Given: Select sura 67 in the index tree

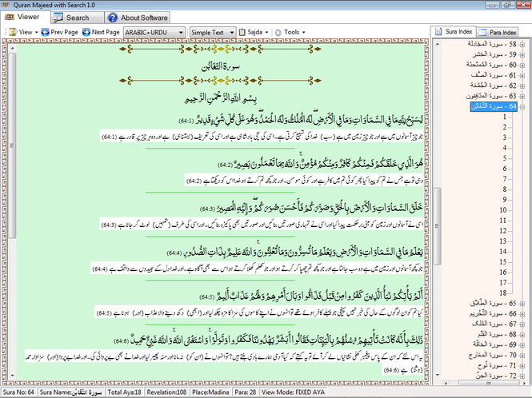Looking at the screenshot, I should (x=494, y=324).
